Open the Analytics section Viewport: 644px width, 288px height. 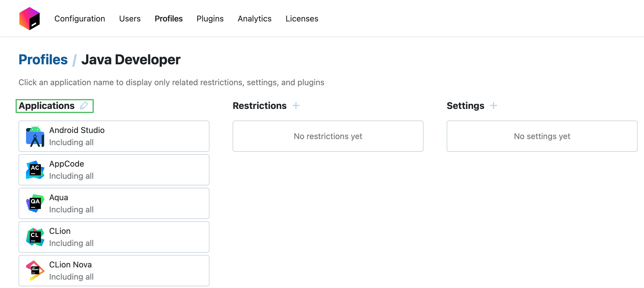pyautogui.click(x=255, y=19)
